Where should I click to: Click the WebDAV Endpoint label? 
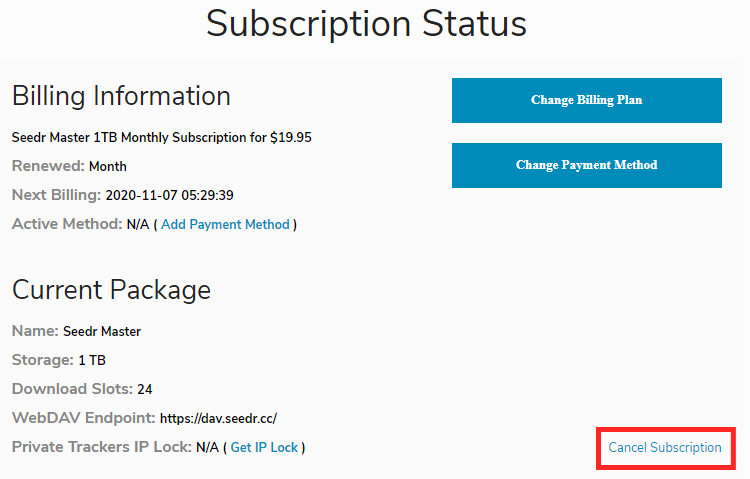tap(82, 418)
